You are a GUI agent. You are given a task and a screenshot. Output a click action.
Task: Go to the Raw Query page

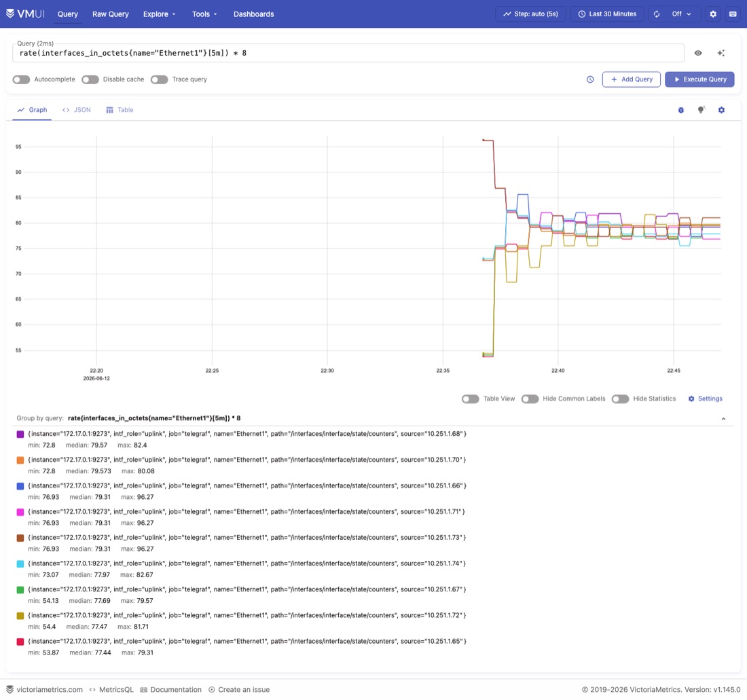(x=111, y=14)
